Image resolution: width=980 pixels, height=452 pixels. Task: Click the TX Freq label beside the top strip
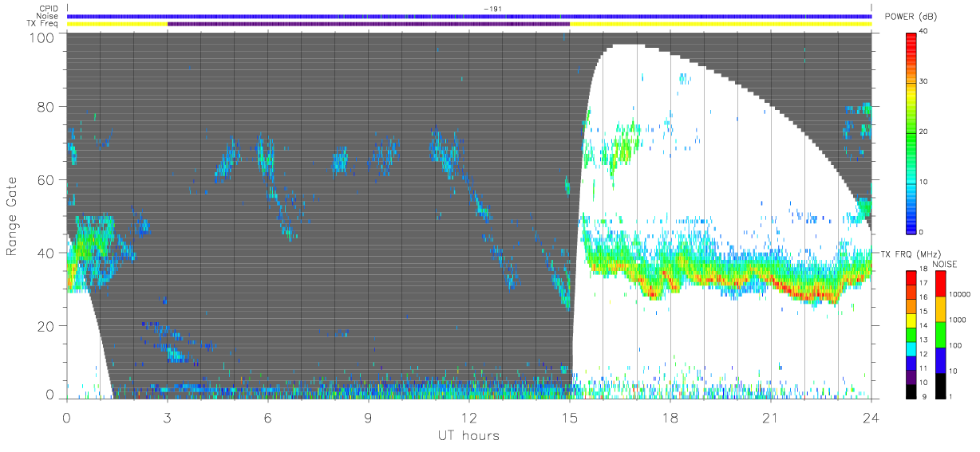click(43, 23)
